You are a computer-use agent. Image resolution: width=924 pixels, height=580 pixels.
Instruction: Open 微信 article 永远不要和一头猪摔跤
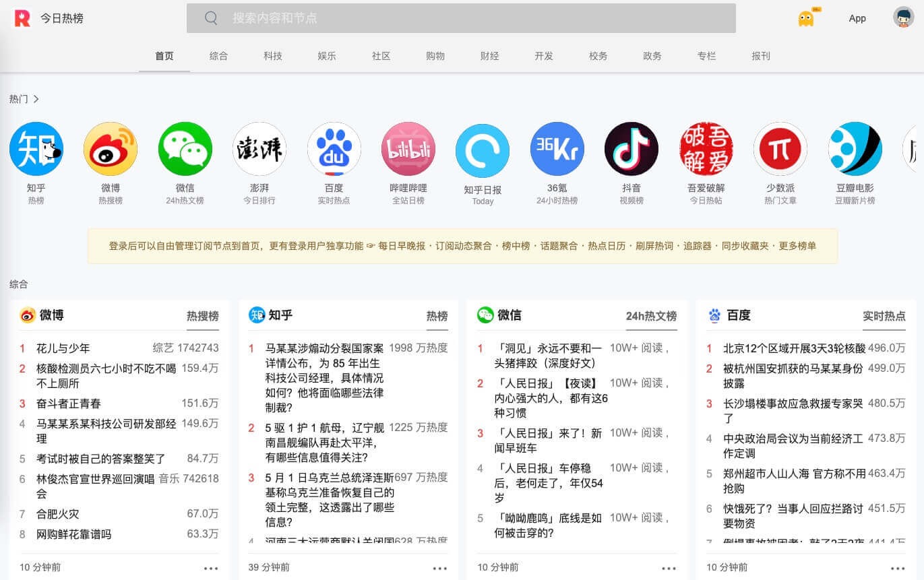[549, 356]
